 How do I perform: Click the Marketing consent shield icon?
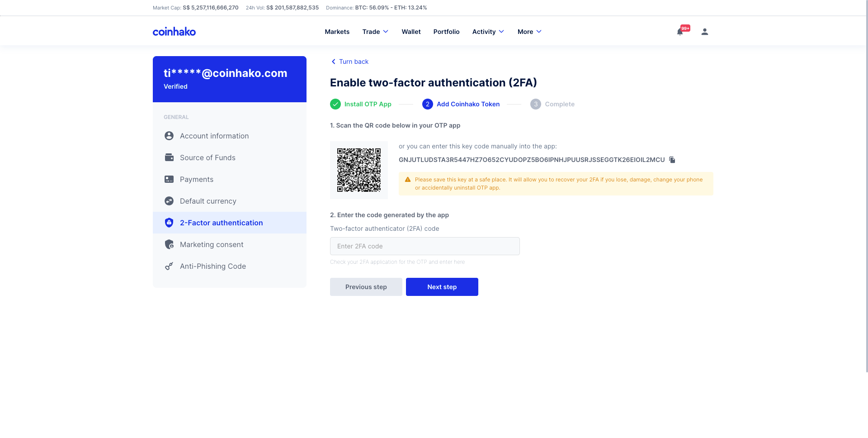pyautogui.click(x=169, y=244)
